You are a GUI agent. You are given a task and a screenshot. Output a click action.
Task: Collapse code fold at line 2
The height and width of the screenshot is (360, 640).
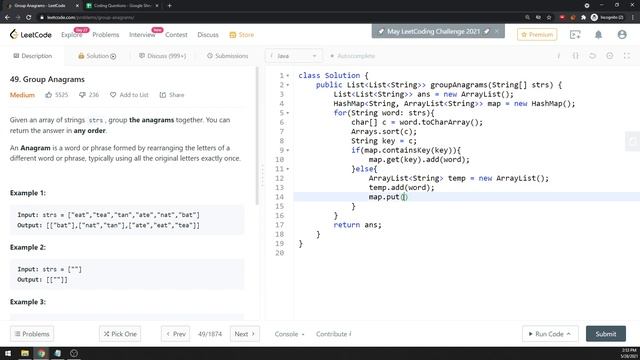(288, 85)
